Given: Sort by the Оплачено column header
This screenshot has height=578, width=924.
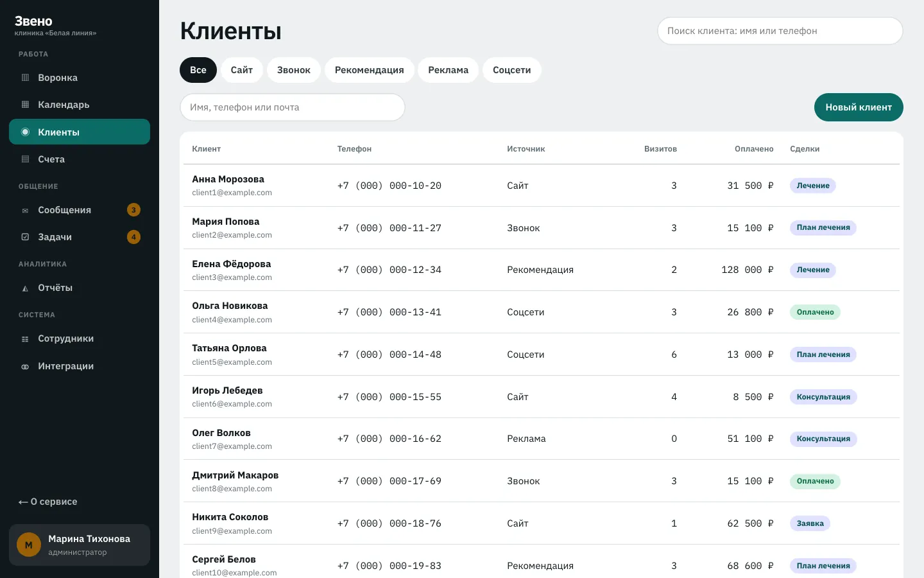Looking at the screenshot, I should tap(754, 149).
